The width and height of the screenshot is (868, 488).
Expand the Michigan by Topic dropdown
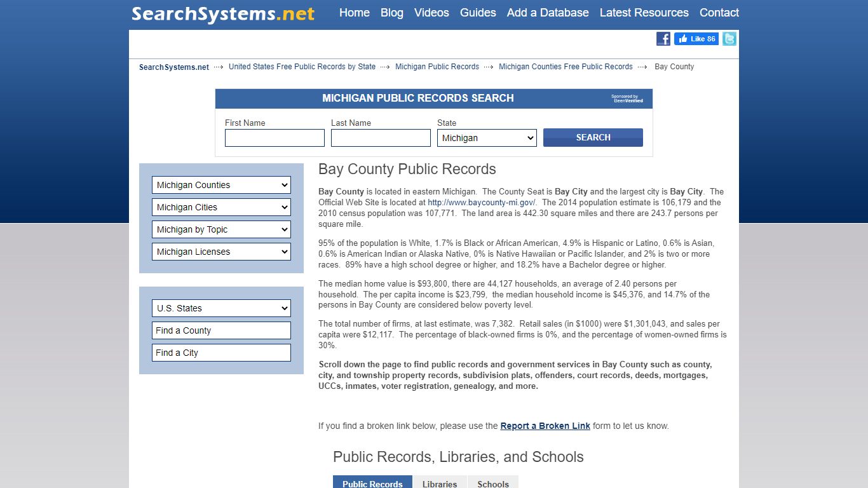[221, 229]
